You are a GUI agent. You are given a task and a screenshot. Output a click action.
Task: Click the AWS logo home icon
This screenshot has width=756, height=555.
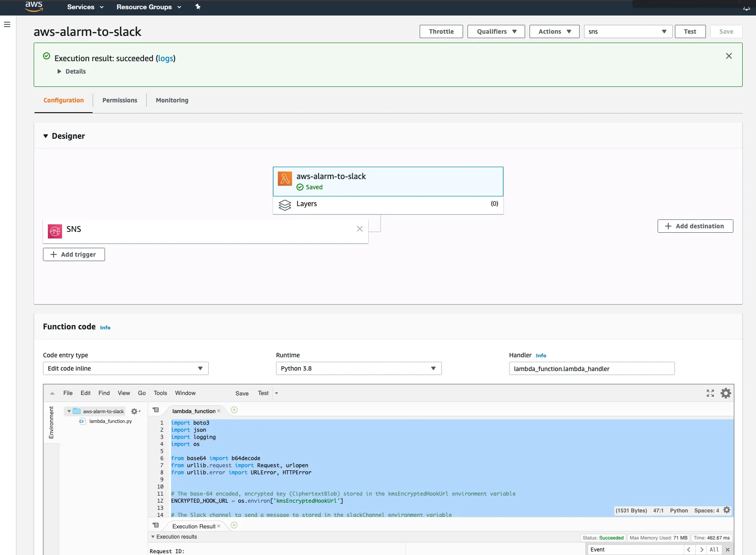click(x=34, y=7)
